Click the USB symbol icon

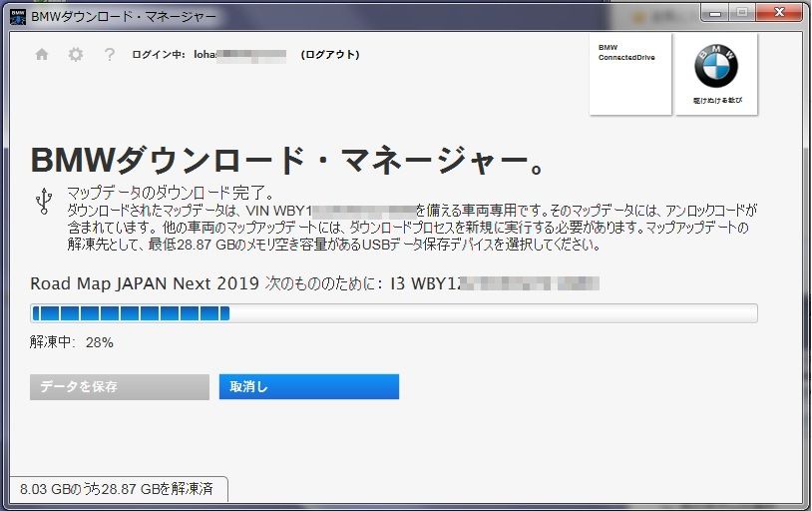[44, 201]
